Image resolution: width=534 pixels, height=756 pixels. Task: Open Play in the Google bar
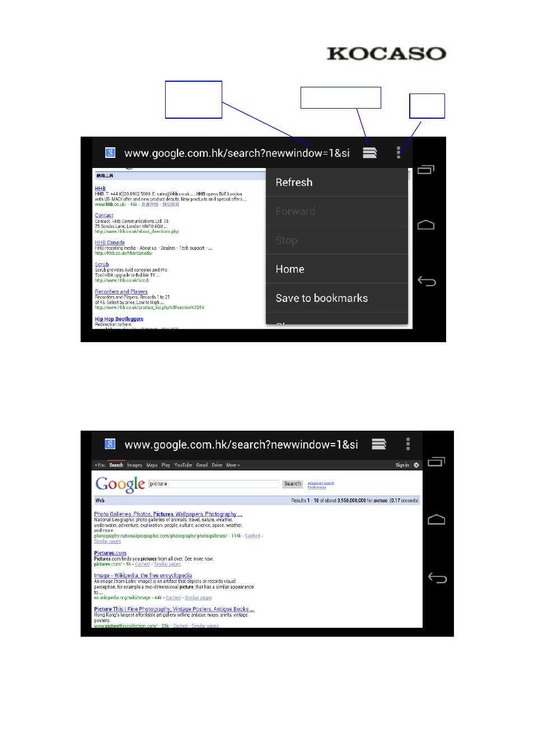(x=166, y=465)
